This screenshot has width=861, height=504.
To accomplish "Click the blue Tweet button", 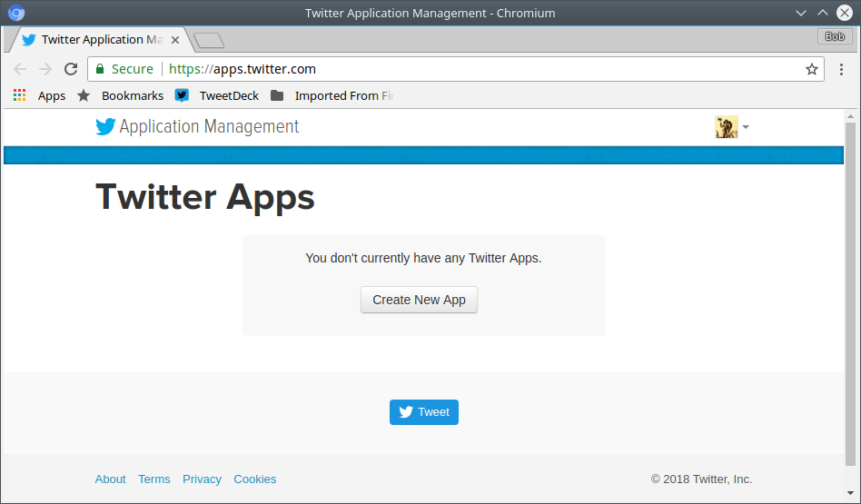I will click(x=424, y=411).
